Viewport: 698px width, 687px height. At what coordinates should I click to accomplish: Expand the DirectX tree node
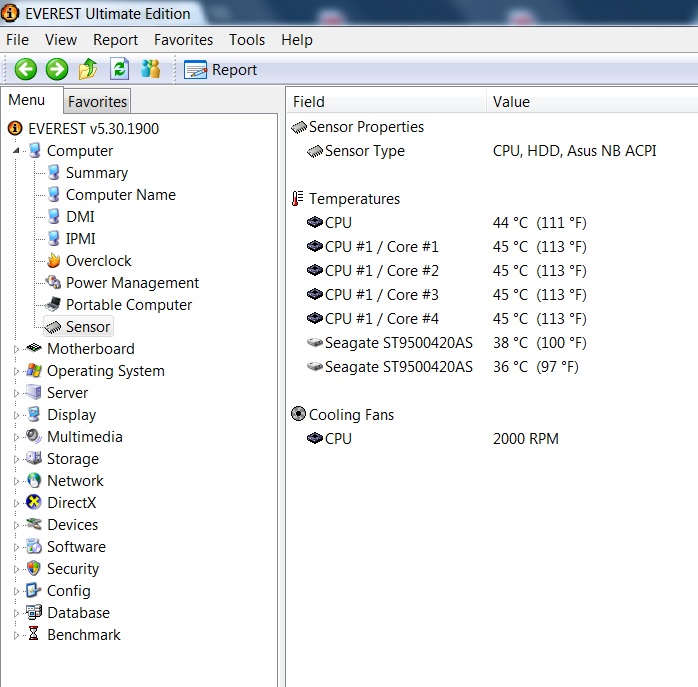16,503
